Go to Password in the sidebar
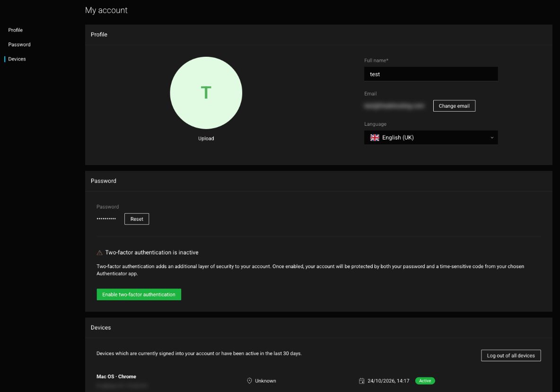The image size is (560, 392). click(19, 44)
